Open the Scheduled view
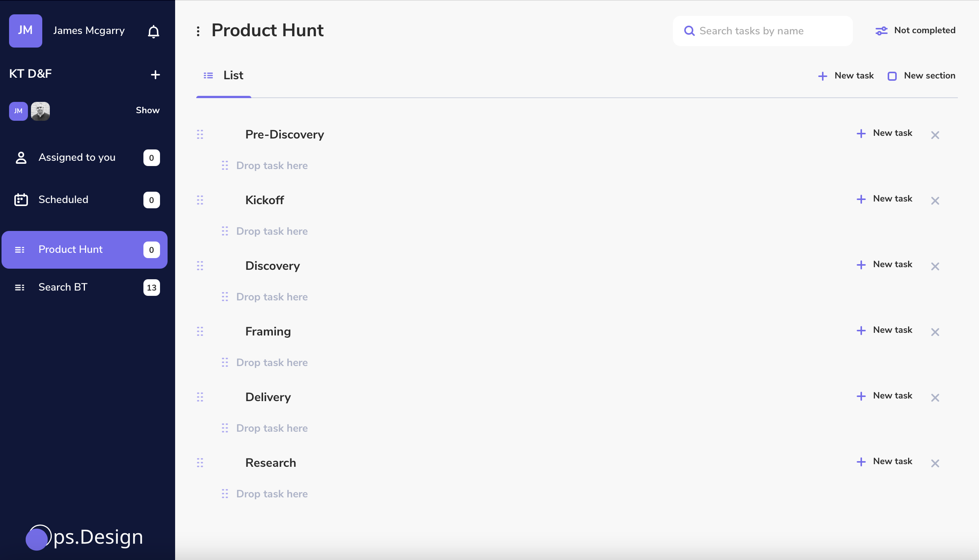Image resolution: width=979 pixels, height=560 pixels. pyautogui.click(x=85, y=200)
